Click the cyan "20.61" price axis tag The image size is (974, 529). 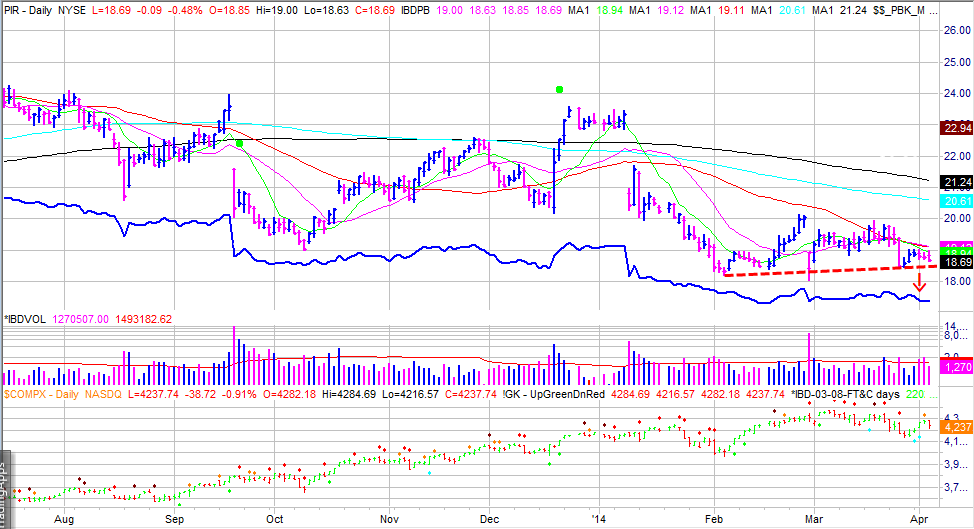[x=957, y=201]
